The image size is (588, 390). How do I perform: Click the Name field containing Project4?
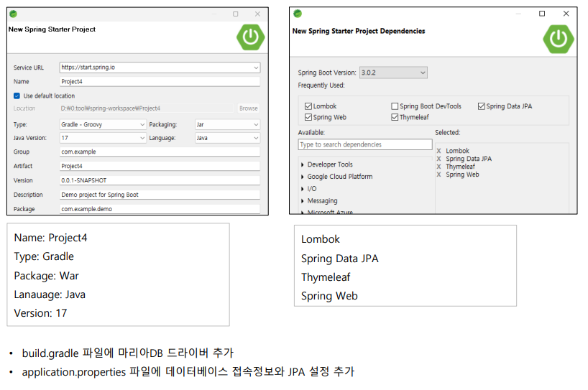pos(160,82)
